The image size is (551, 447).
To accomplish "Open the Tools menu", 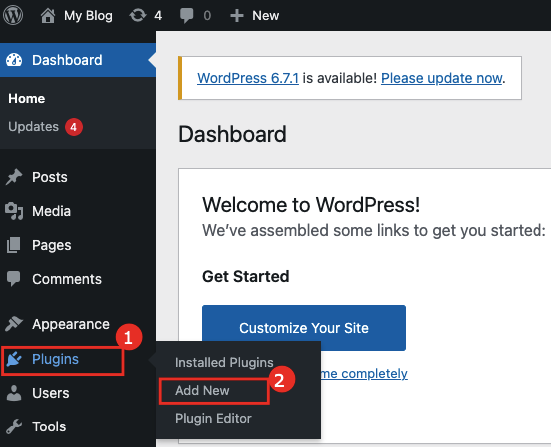I will (49, 427).
